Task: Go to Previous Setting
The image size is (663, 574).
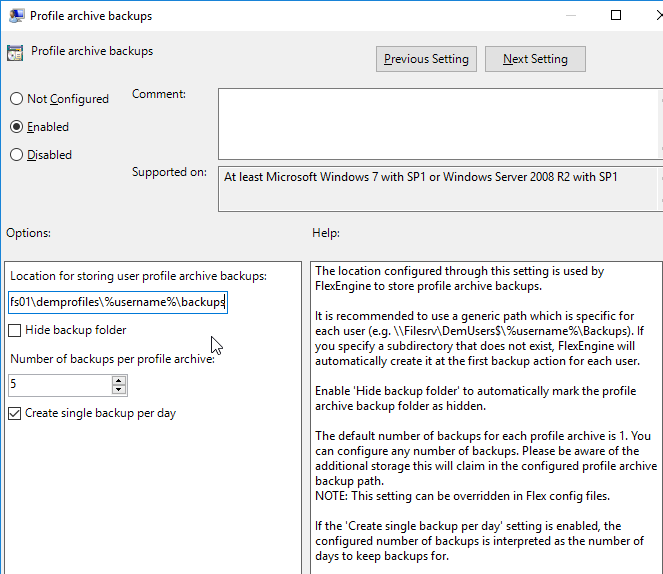Action: pyautogui.click(x=426, y=59)
